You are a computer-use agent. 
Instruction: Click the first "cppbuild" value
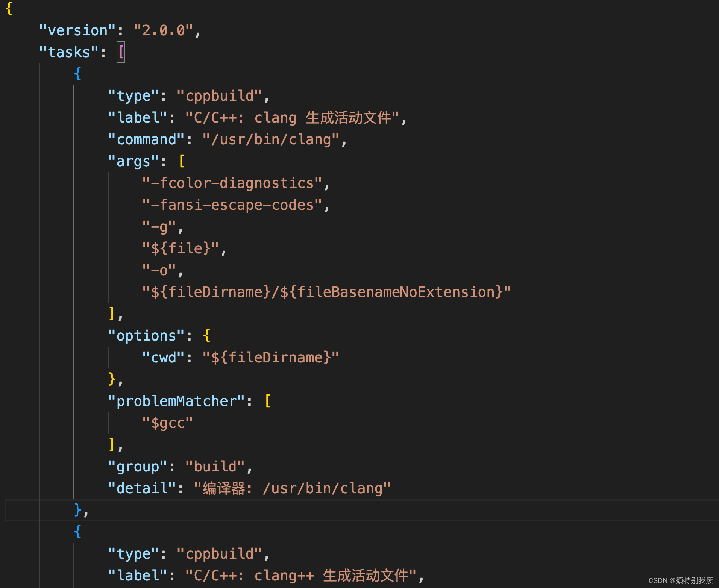click(x=219, y=96)
